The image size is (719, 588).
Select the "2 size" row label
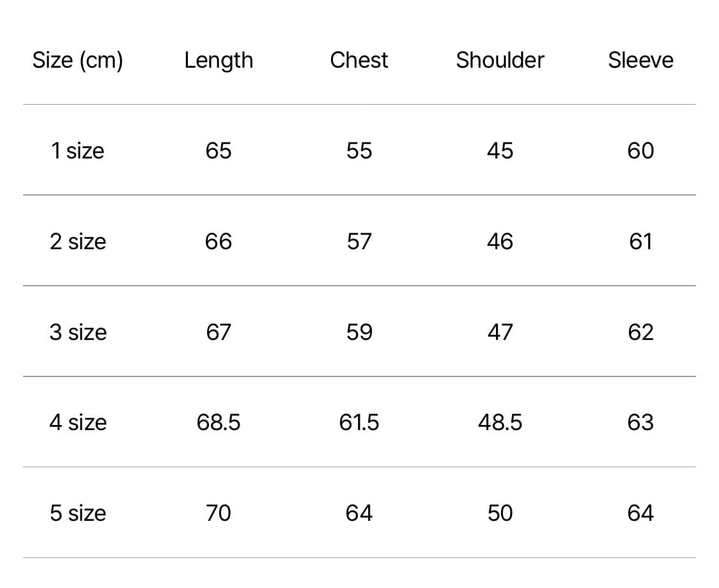click(x=77, y=242)
